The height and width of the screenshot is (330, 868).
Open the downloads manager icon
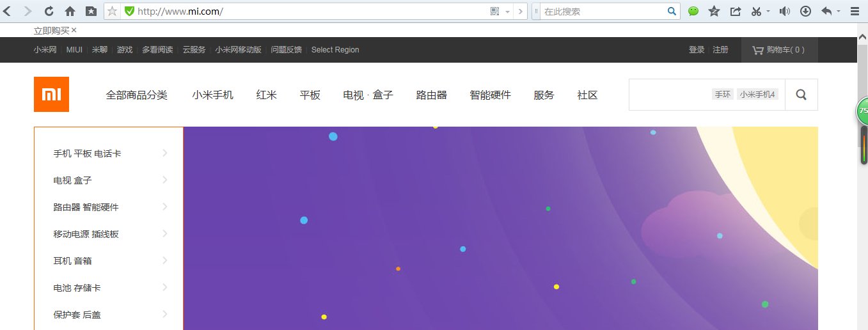[806, 11]
